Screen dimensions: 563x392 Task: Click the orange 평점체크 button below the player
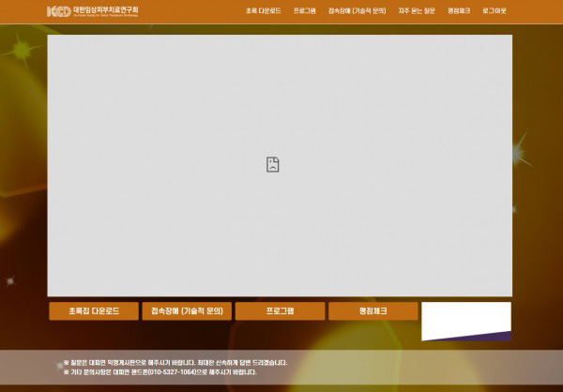pyautogui.click(x=373, y=310)
